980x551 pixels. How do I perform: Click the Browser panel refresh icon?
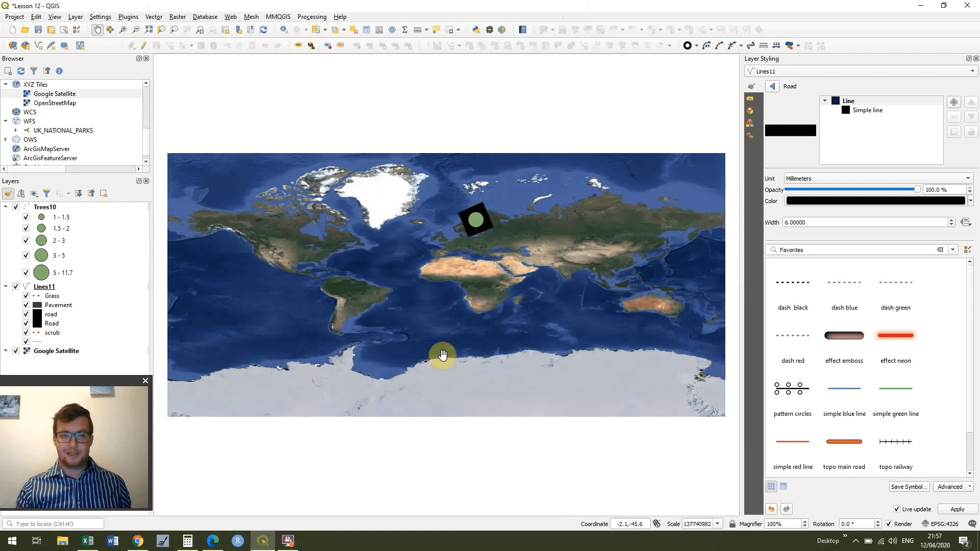(21, 71)
